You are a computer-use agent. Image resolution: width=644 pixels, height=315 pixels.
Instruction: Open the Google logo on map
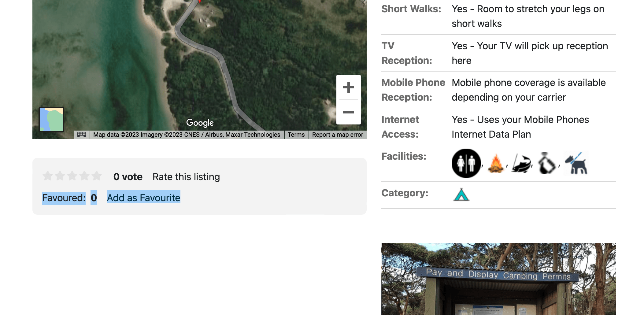click(x=200, y=123)
